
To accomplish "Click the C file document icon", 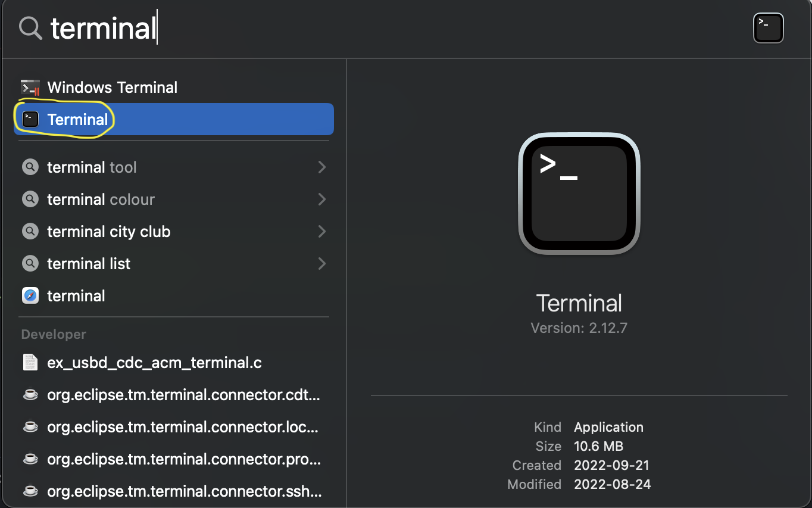I will (30, 363).
